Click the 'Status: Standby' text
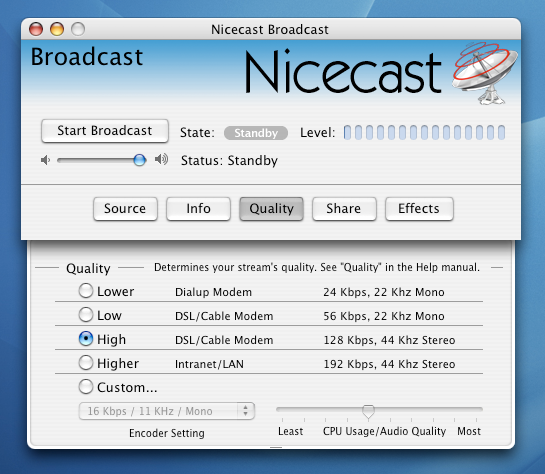Viewport: 545px width, 474px height. click(229, 161)
